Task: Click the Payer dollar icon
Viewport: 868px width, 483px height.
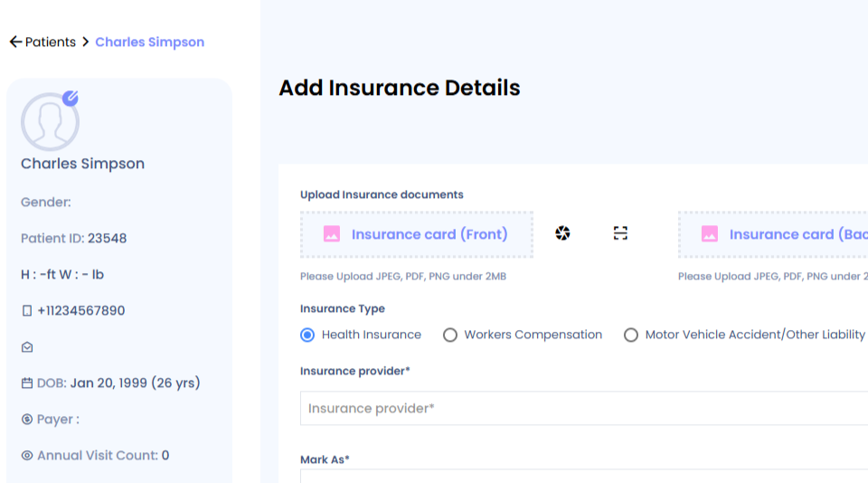Action: [x=27, y=420]
